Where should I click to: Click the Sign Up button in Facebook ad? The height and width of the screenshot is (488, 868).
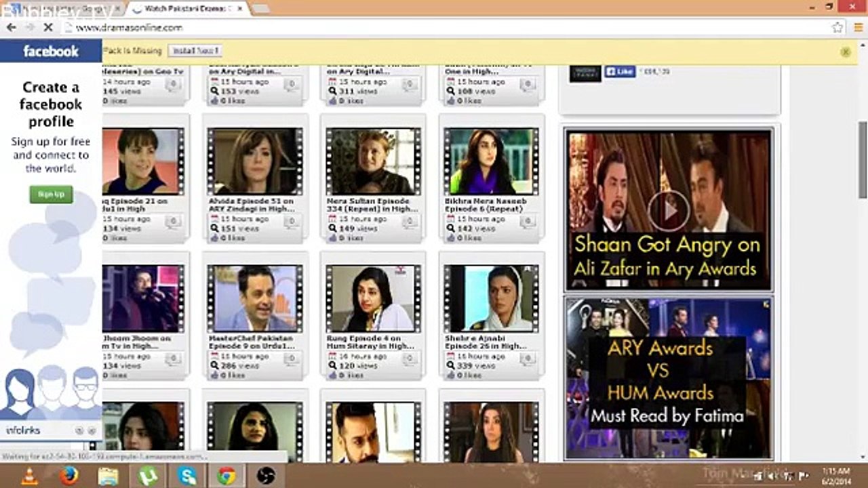[x=51, y=195]
